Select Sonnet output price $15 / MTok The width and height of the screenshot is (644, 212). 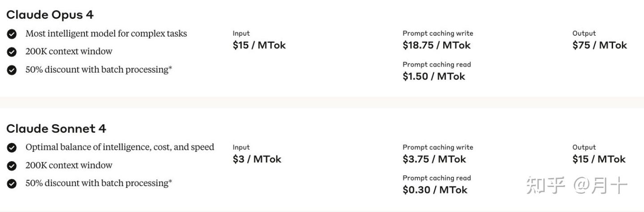pos(599,159)
